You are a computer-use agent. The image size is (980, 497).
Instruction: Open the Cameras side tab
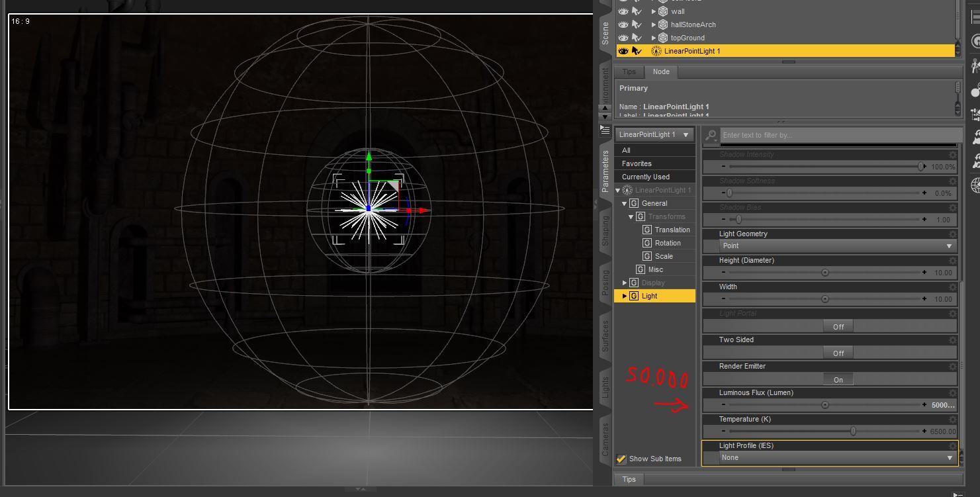pyautogui.click(x=605, y=439)
